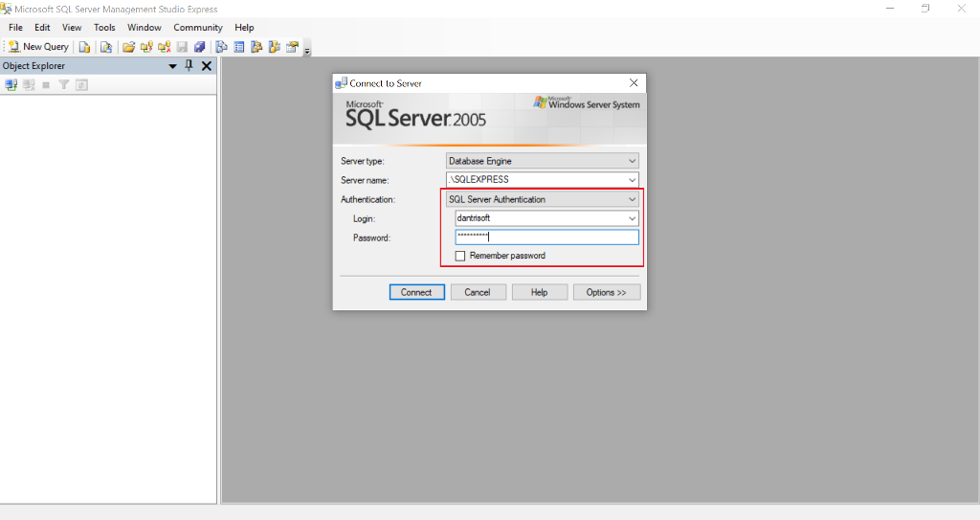This screenshot has height=520, width=980.
Task: Expand the Login dropdown arrow
Action: coord(632,217)
